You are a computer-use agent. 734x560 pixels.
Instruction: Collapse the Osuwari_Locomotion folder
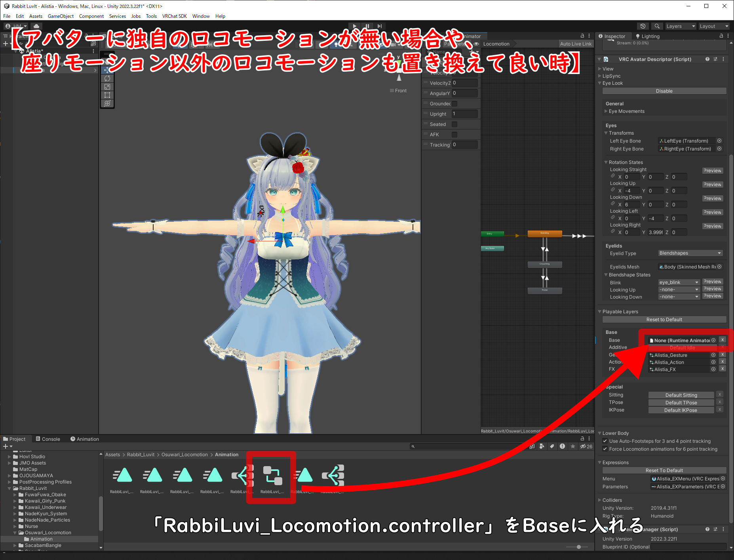[x=16, y=532]
